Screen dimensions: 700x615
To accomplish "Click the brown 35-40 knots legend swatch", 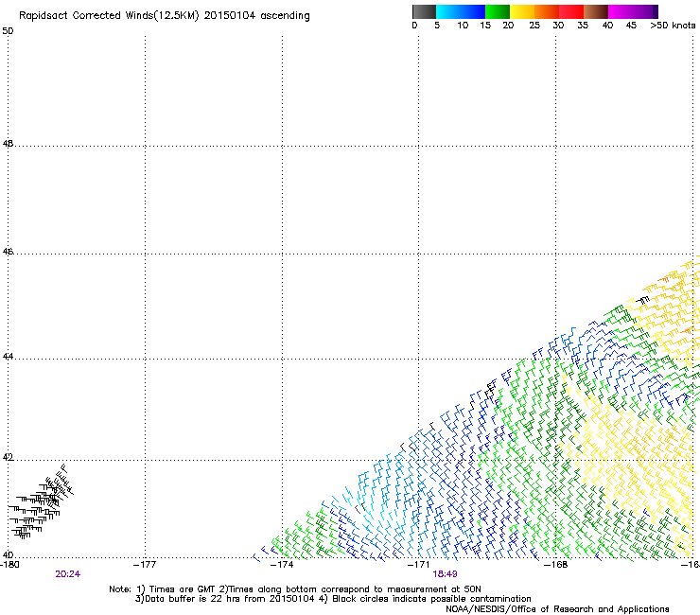I will (596, 11).
